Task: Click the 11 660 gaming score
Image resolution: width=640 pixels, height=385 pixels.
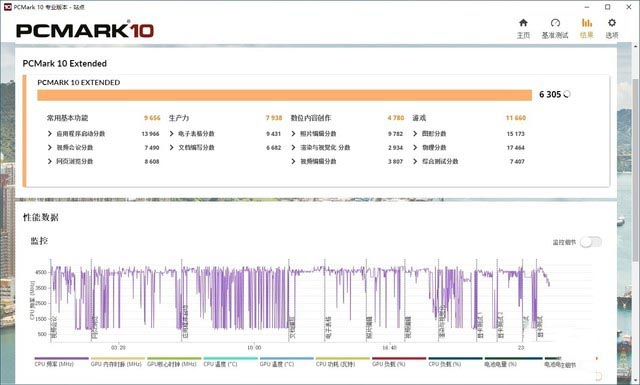Action: click(516, 118)
